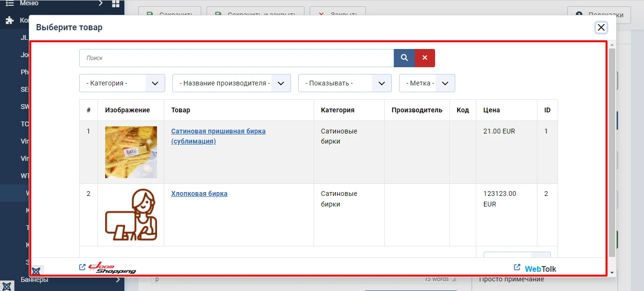Click the Подсказки button behind dialog

(599, 15)
